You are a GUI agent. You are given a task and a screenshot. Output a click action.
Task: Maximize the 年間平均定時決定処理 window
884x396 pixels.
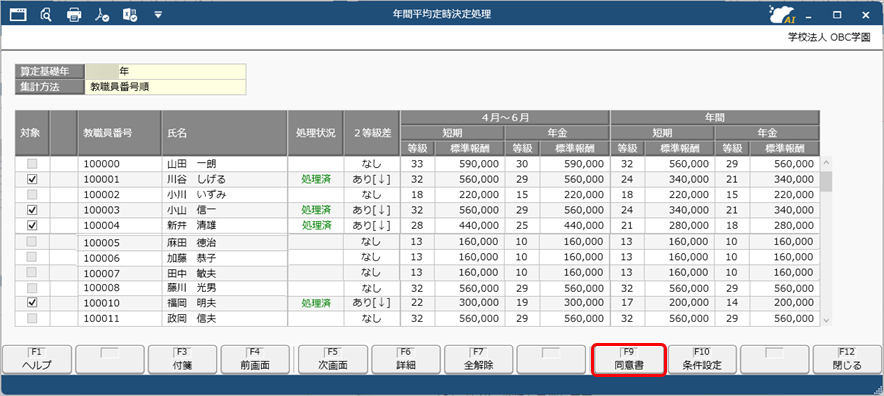point(838,15)
